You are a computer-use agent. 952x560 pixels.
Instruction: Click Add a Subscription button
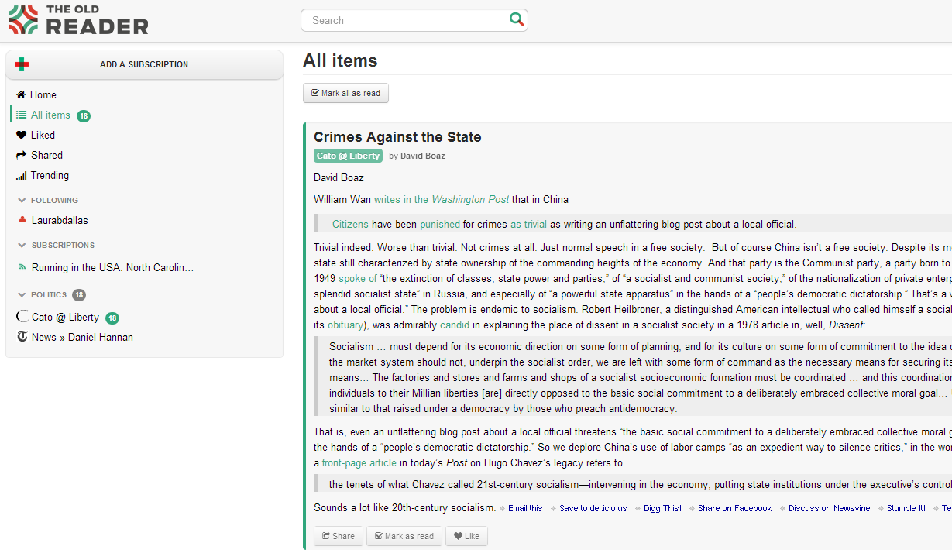(144, 64)
